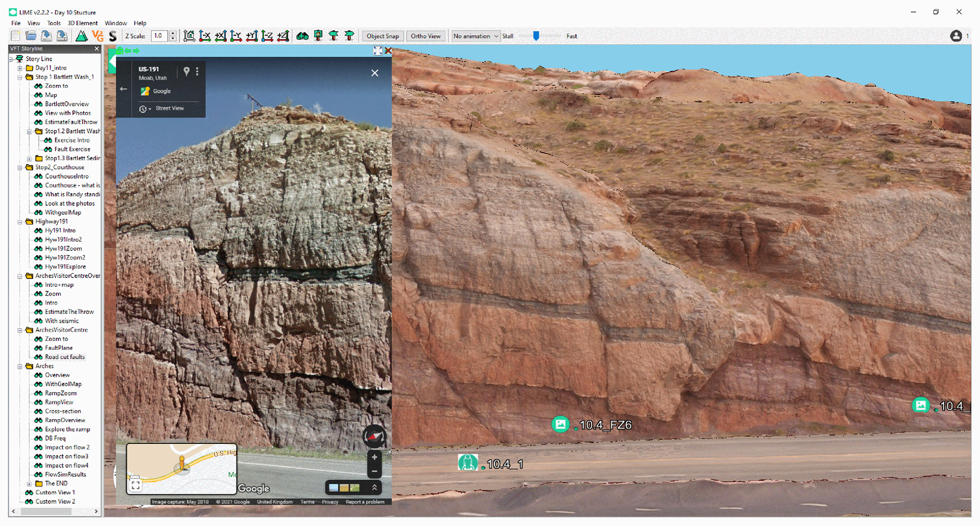980x526 pixels.
Task: Expand The END folder
Action: click(x=29, y=484)
